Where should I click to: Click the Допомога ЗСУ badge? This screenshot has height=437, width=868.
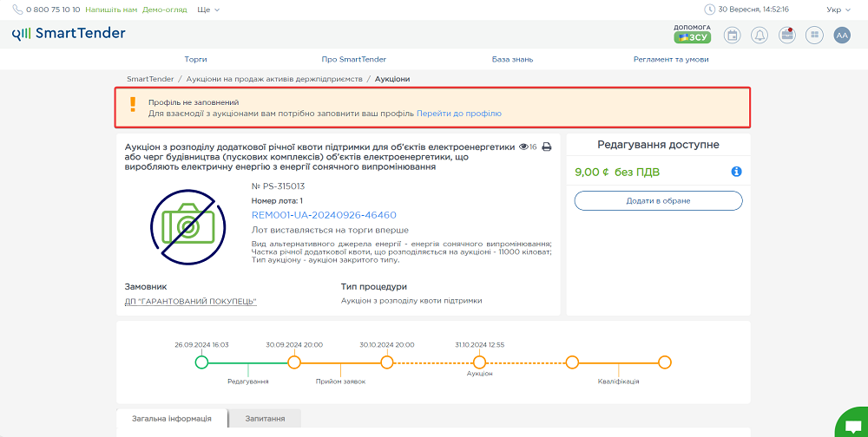(x=692, y=34)
